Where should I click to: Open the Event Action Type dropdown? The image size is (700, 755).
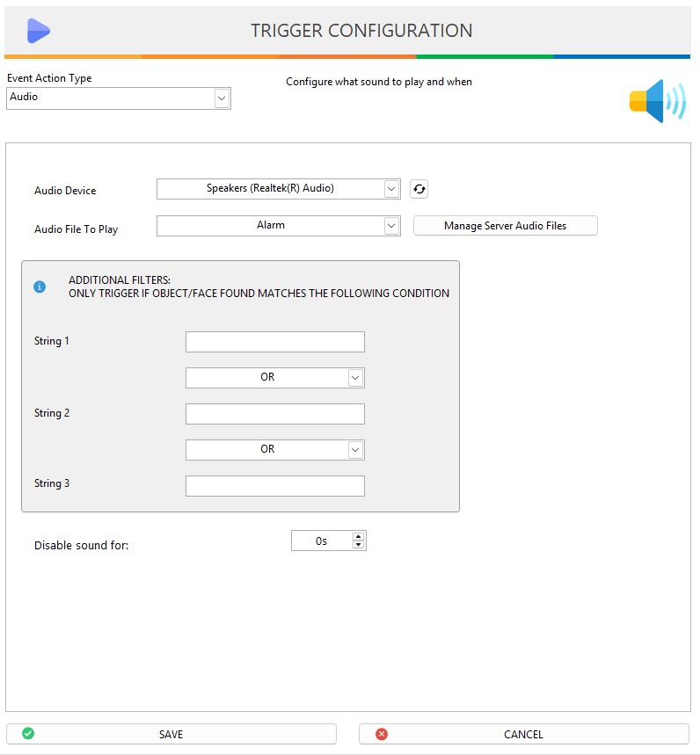point(222,98)
